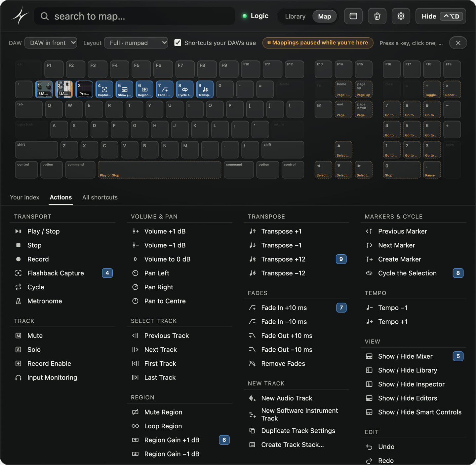The image size is (476, 465).
Task: Click the spacebar key labelled Play or Stop
Action: pyautogui.click(x=160, y=170)
